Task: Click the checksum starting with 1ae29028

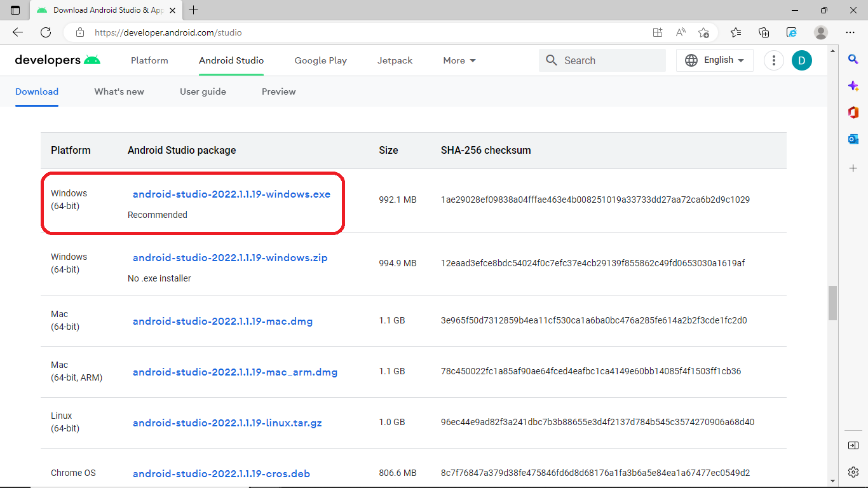Action: [595, 200]
